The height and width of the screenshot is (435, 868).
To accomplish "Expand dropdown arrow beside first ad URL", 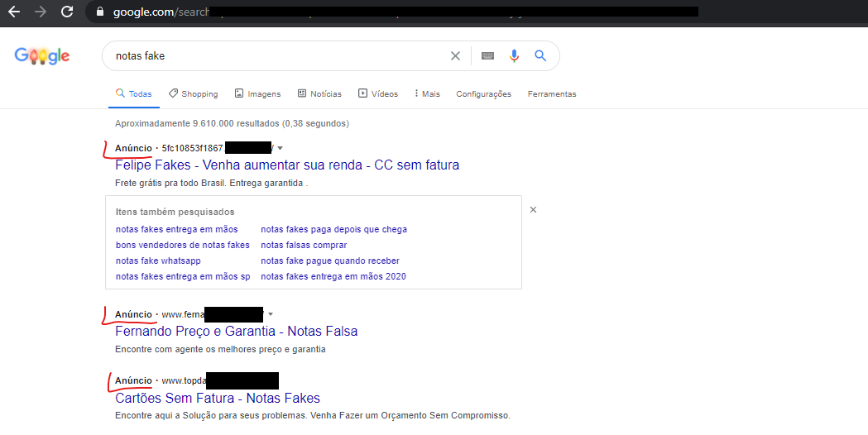I will click(281, 148).
